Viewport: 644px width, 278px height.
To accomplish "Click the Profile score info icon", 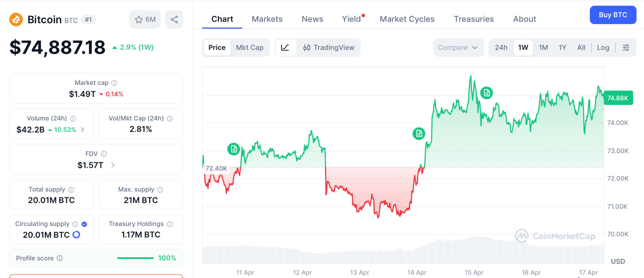I will pyautogui.click(x=60, y=258).
